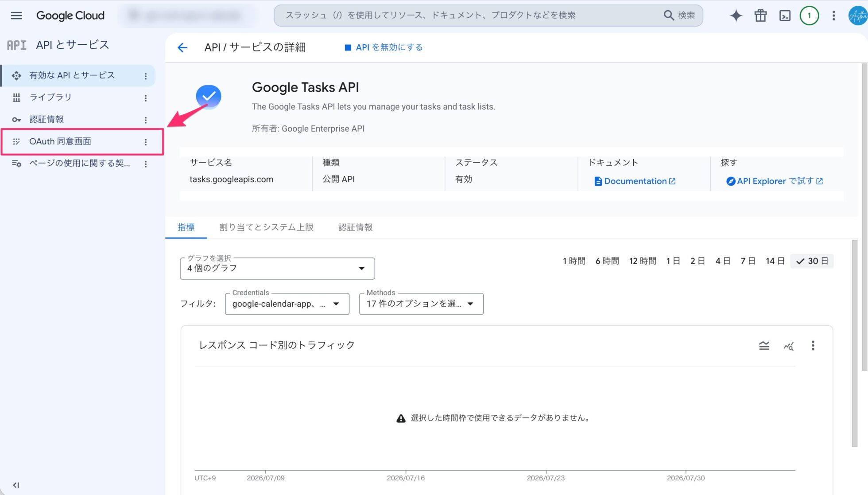Open the Methods filter dropdown
The image size is (868, 495).
pyautogui.click(x=421, y=304)
